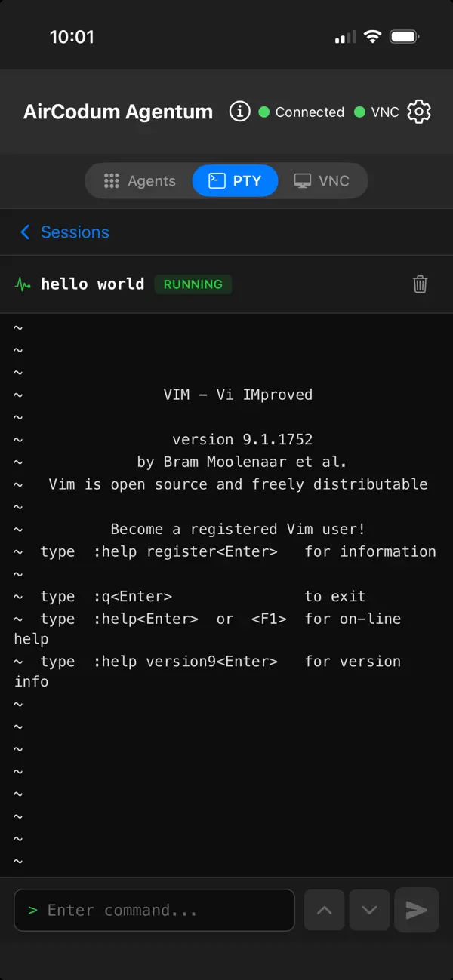
Task: Select the PTY tab
Action: tap(235, 181)
